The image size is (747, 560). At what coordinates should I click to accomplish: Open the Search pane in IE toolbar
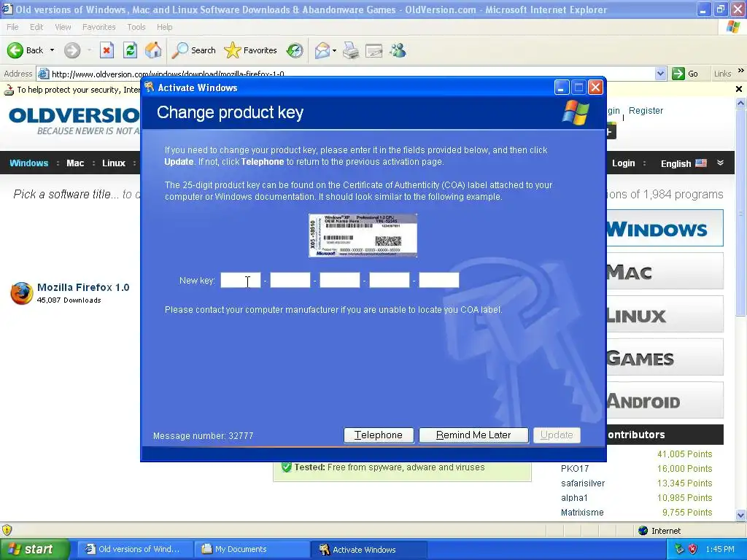(194, 50)
